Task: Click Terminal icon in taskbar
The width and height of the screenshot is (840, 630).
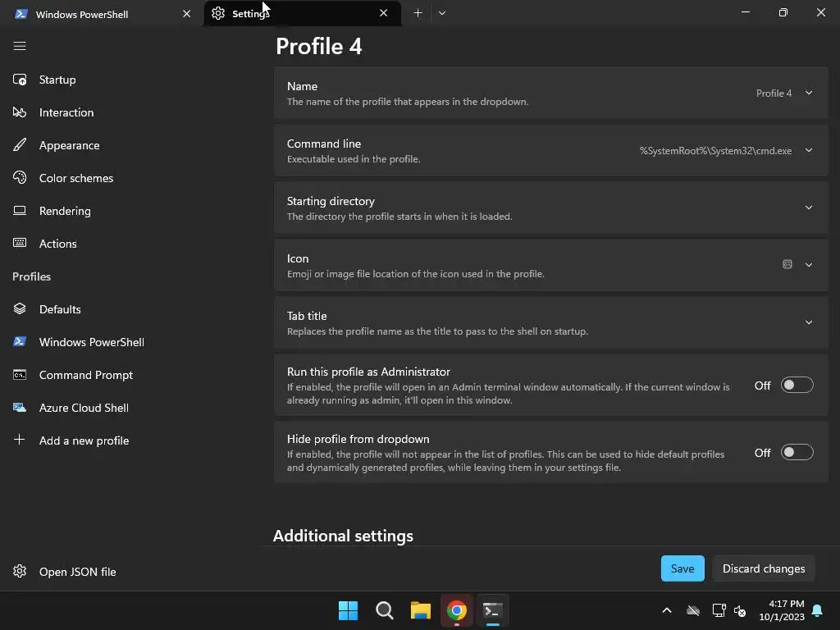Action: click(x=493, y=610)
